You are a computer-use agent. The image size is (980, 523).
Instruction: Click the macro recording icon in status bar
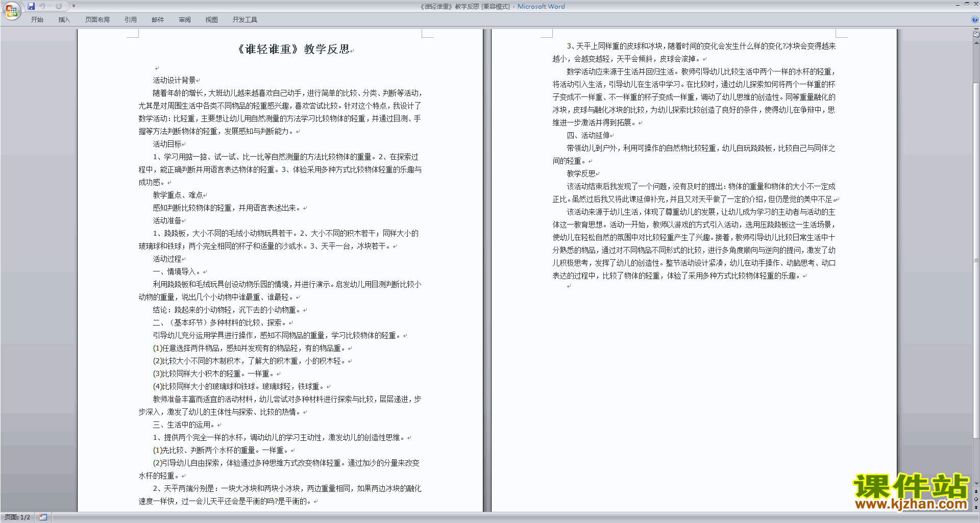[x=43, y=517]
